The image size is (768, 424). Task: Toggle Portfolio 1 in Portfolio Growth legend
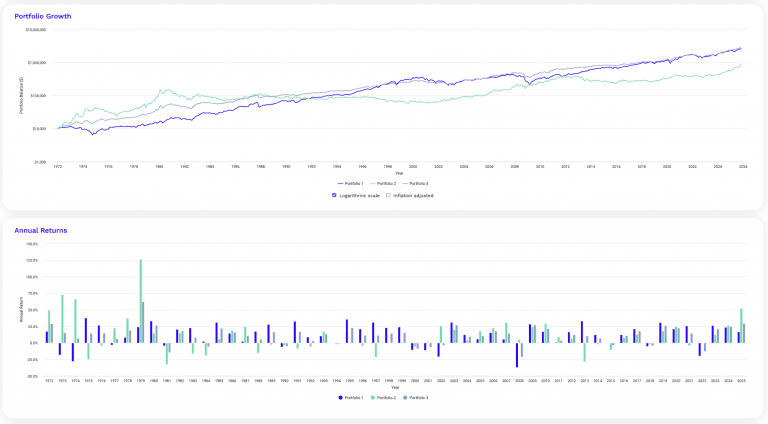coord(351,184)
